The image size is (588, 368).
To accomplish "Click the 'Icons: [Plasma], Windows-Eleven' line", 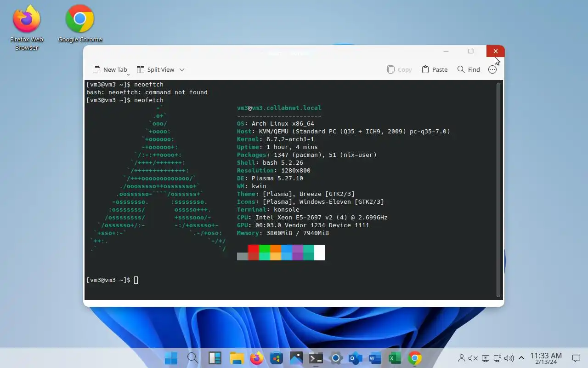I will pyautogui.click(x=311, y=202).
